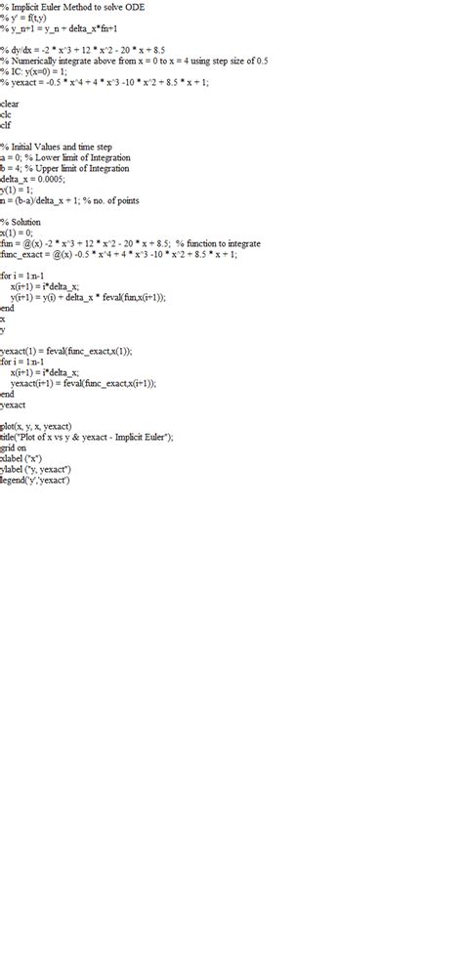Click the function to integrate definition line
This screenshot has width=463, height=980.
click(131, 243)
